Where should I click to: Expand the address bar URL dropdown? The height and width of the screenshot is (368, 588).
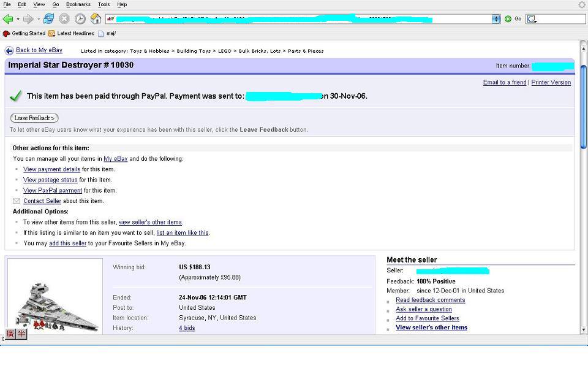click(x=497, y=18)
